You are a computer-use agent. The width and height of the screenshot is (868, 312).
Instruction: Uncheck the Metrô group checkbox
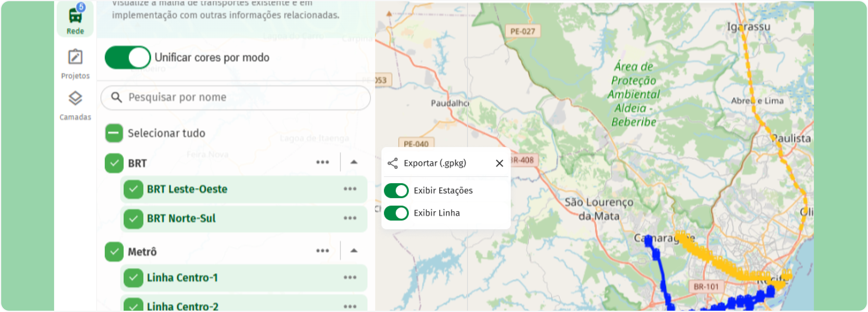point(114,252)
